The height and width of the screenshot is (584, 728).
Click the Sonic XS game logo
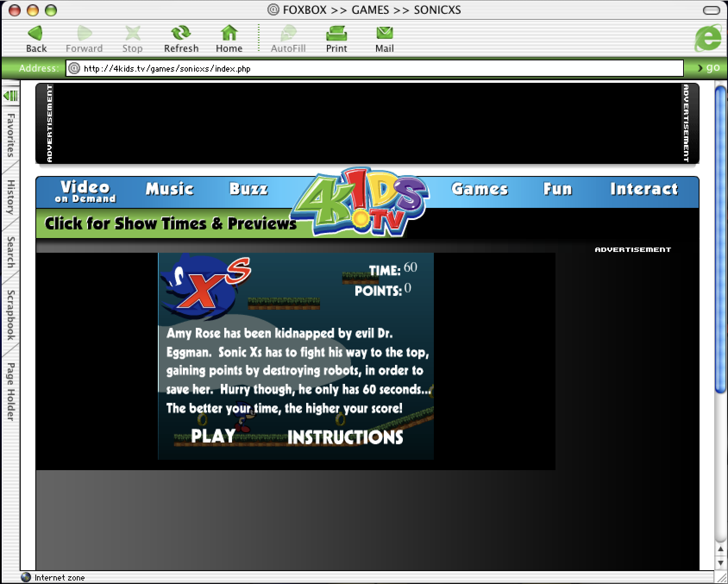(x=205, y=287)
